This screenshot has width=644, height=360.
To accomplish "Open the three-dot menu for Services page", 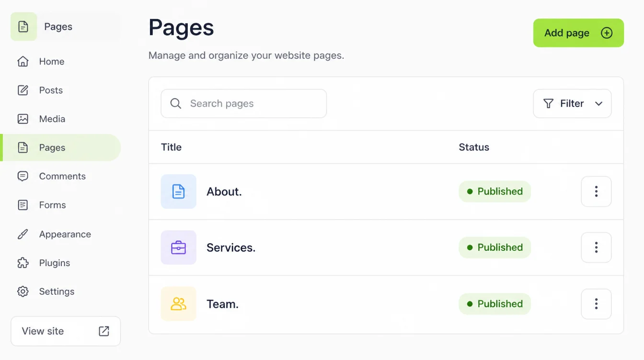I will pos(596,247).
